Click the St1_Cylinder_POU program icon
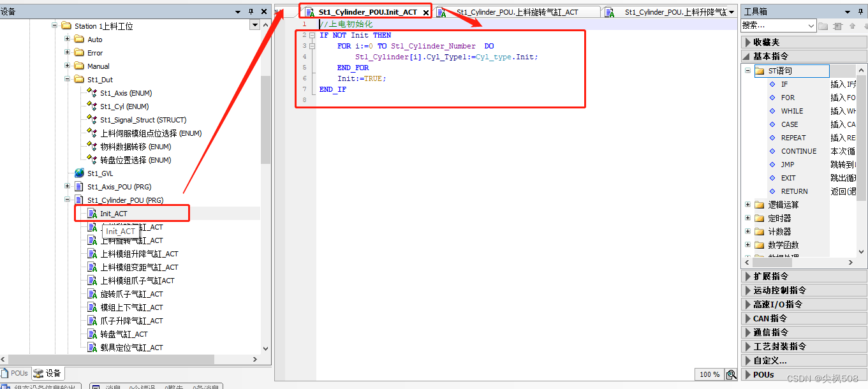 coord(79,200)
